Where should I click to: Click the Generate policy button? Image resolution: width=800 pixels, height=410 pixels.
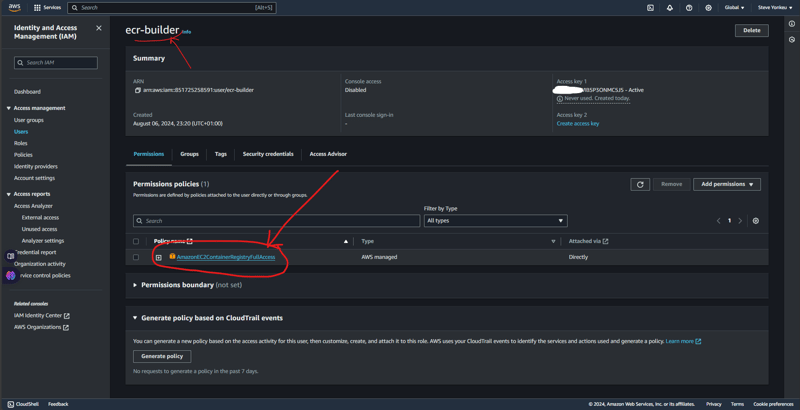pos(162,356)
